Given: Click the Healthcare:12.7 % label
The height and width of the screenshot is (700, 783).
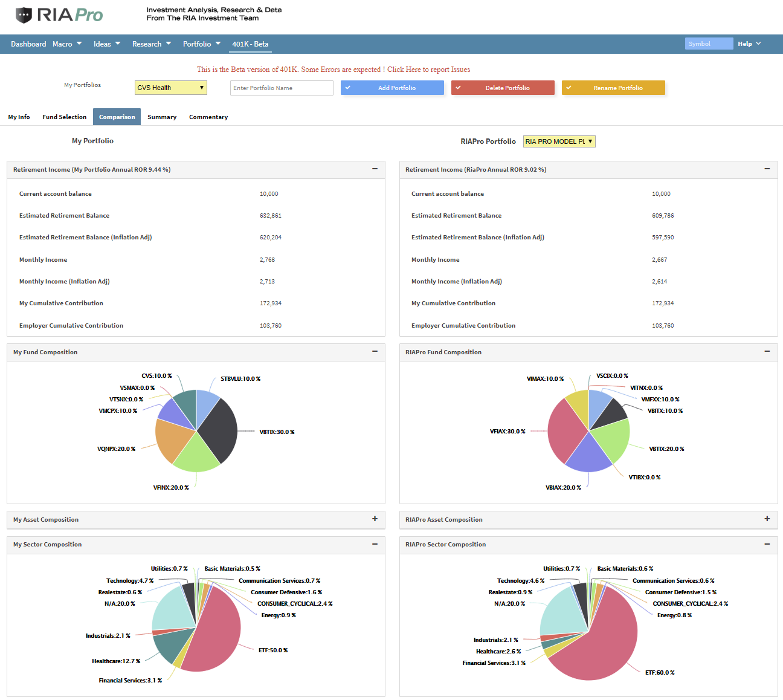Looking at the screenshot, I should click(x=116, y=661).
